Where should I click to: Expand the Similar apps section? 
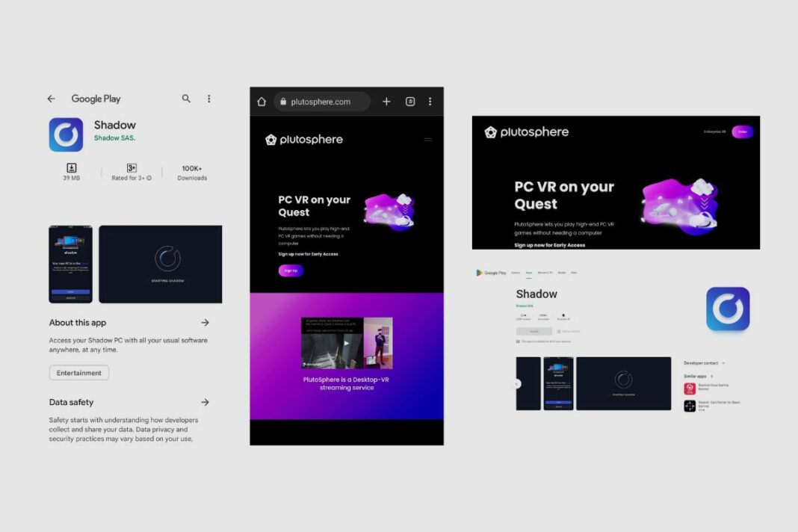tap(711, 376)
